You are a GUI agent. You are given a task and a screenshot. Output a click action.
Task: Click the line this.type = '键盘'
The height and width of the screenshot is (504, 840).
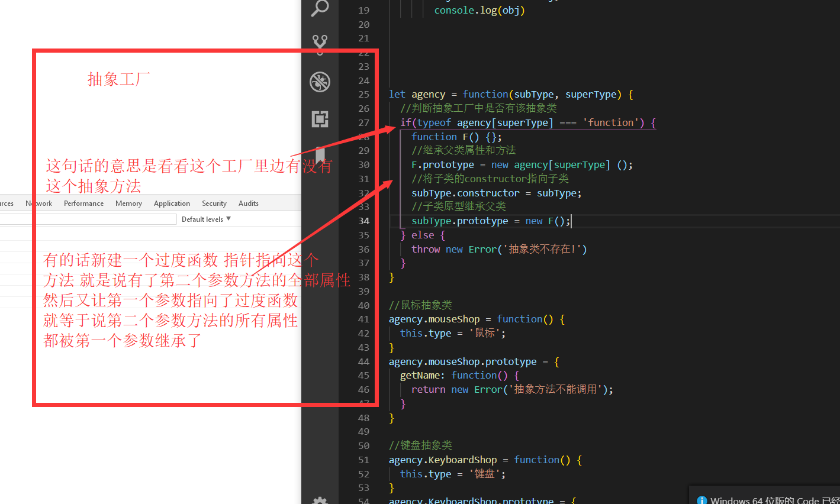coord(453,474)
